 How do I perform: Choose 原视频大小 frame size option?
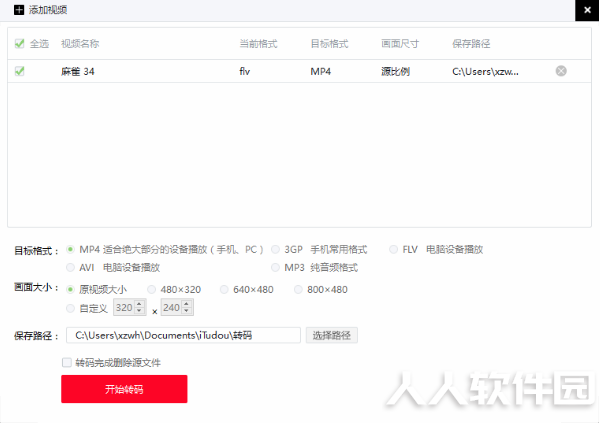(x=70, y=289)
